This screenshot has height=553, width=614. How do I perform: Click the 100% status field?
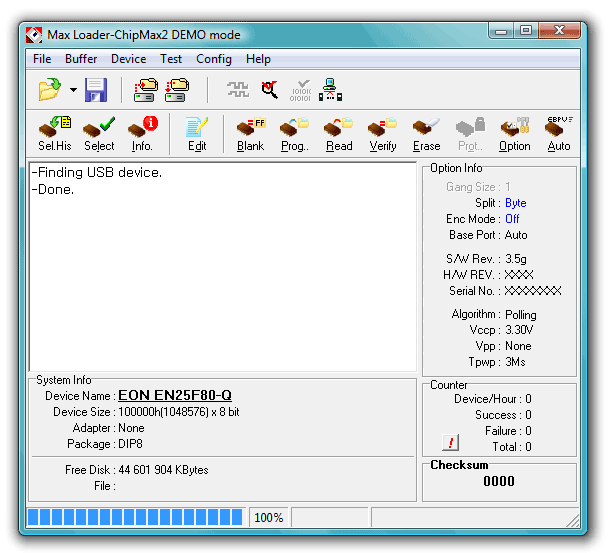(269, 517)
